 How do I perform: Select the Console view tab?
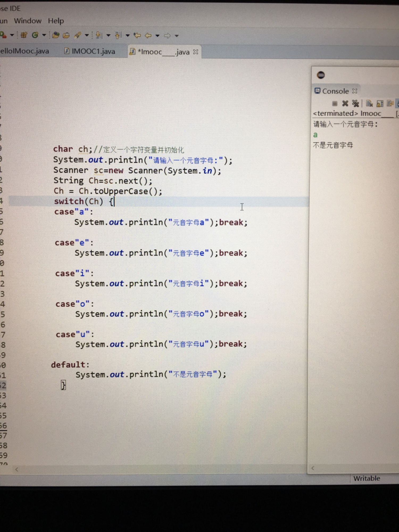coord(335,91)
